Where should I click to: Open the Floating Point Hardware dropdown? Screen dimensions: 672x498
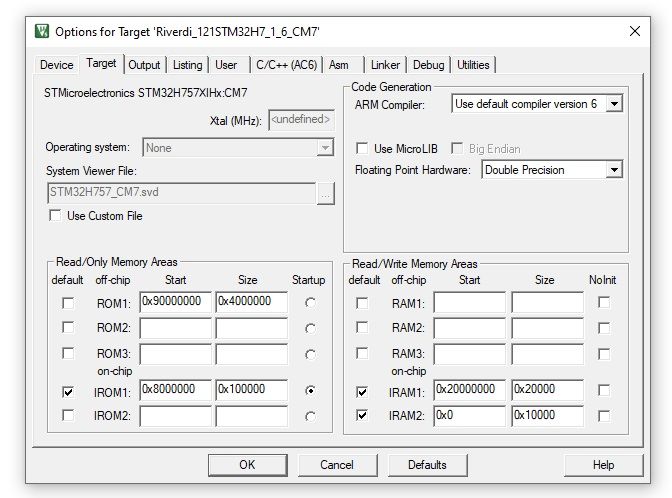614,170
